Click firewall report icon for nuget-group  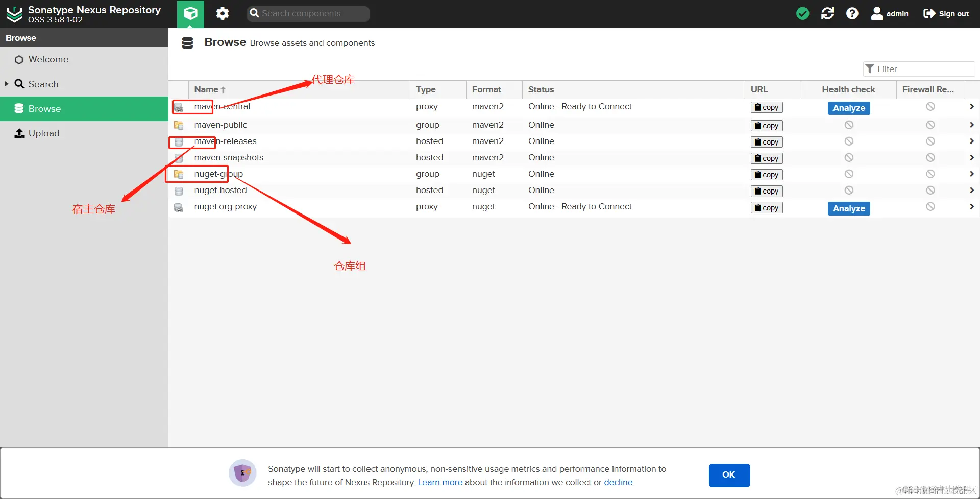pos(930,174)
